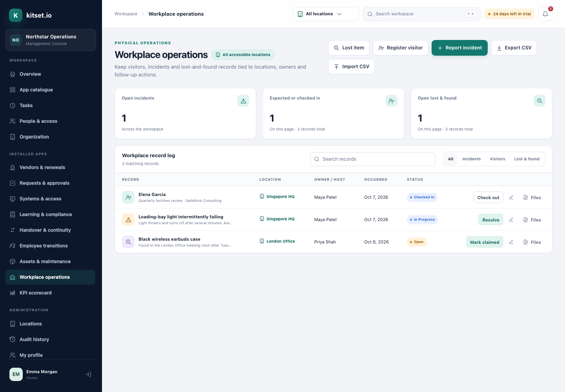Screen dimensions: 565x392
Task: Open the Audit history page
Action: (x=50, y=339)
